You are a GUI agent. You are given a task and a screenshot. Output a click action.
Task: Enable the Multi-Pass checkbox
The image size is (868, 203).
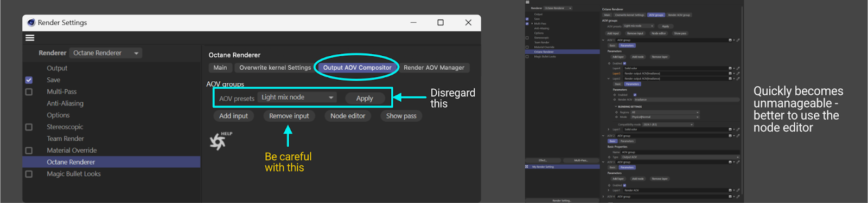coord(29,91)
